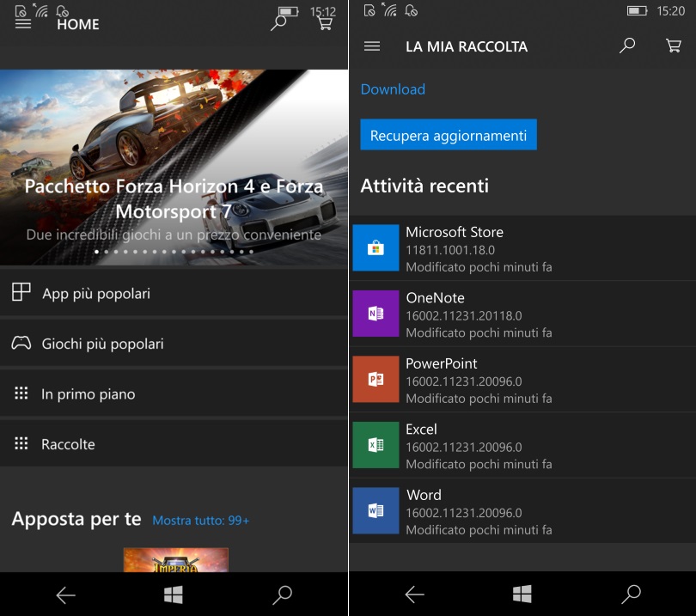Tap Windows Start button on left phone
The image size is (696, 616).
[173, 595]
